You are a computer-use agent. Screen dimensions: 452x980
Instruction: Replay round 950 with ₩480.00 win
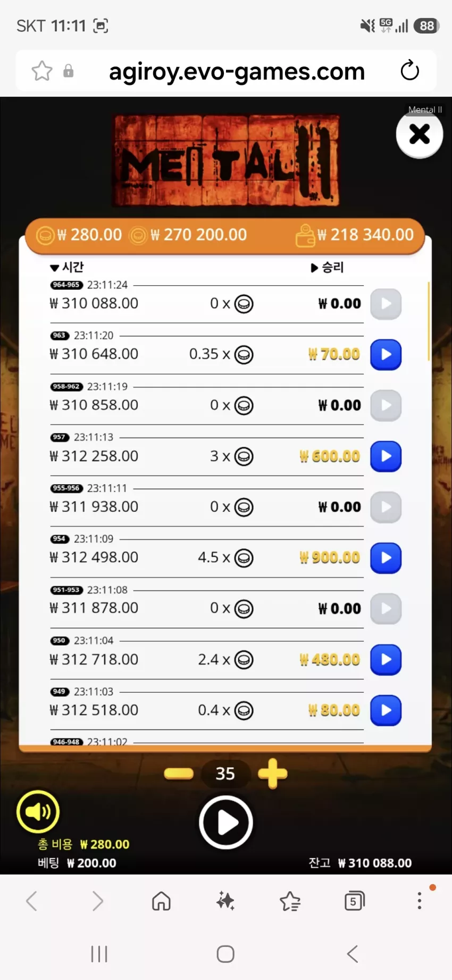386,660
